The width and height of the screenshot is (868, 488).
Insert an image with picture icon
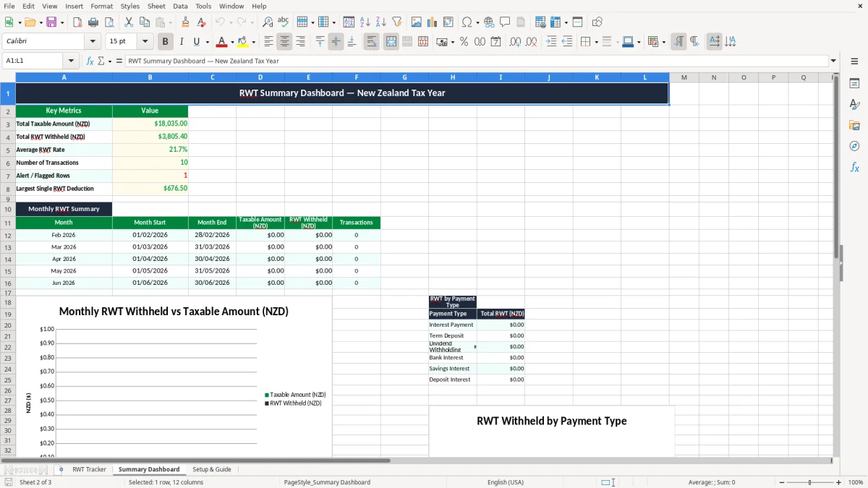(417, 22)
